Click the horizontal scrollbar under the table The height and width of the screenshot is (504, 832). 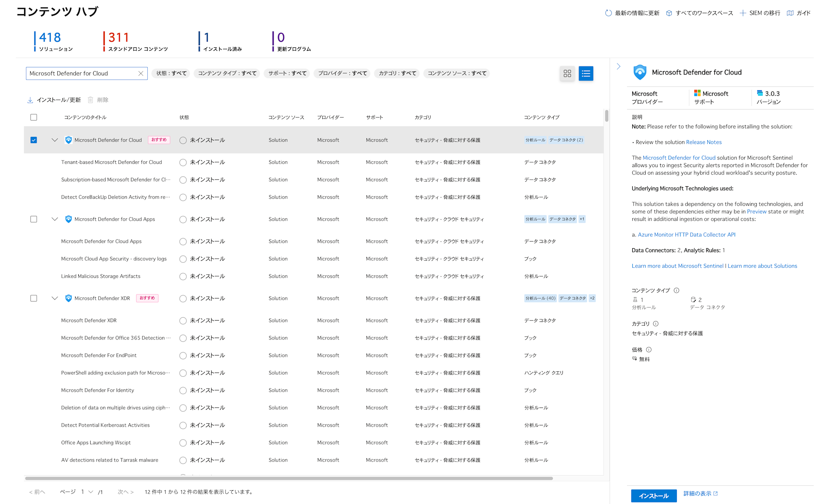tap(289, 478)
